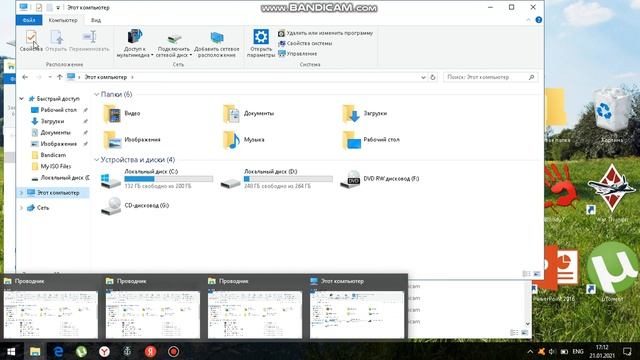The height and width of the screenshot is (360, 640).
Task: Select Локальный диск in navigation pane
Action: (x=64, y=178)
